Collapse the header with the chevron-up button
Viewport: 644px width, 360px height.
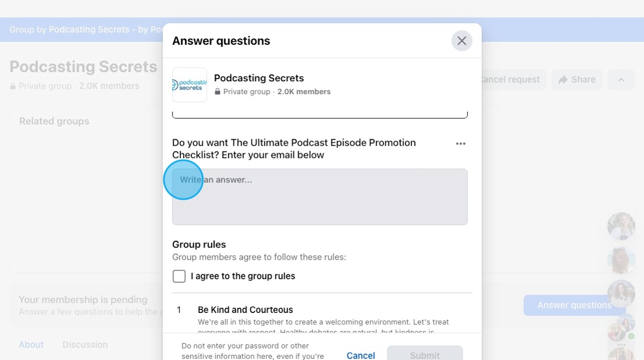[621, 80]
